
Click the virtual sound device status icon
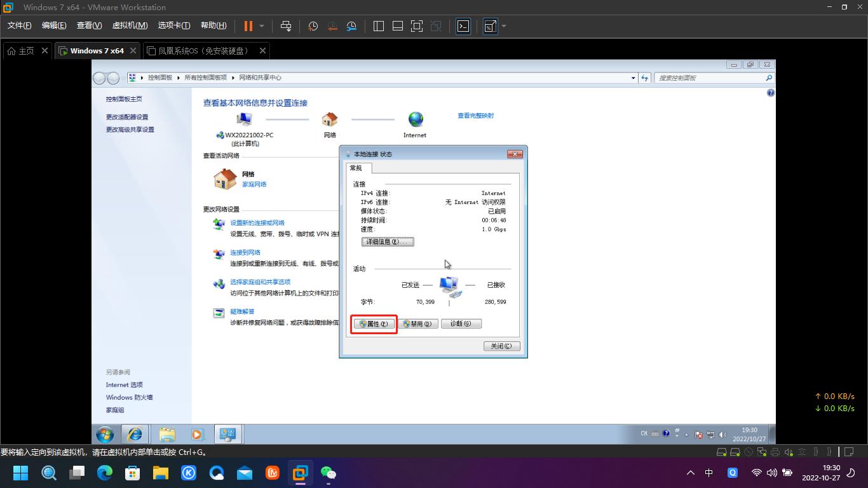tap(788, 452)
